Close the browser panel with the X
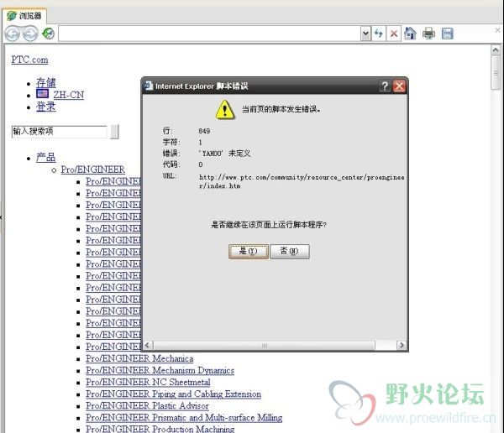Image resolution: width=504 pixels, height=433 pixels. pos(497,30)
